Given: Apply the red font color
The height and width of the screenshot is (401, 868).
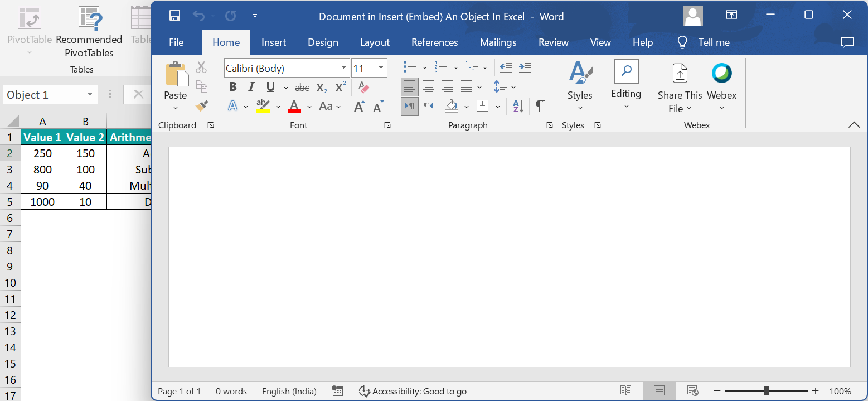Looking at the screenshot, I should tap(294, 106).
